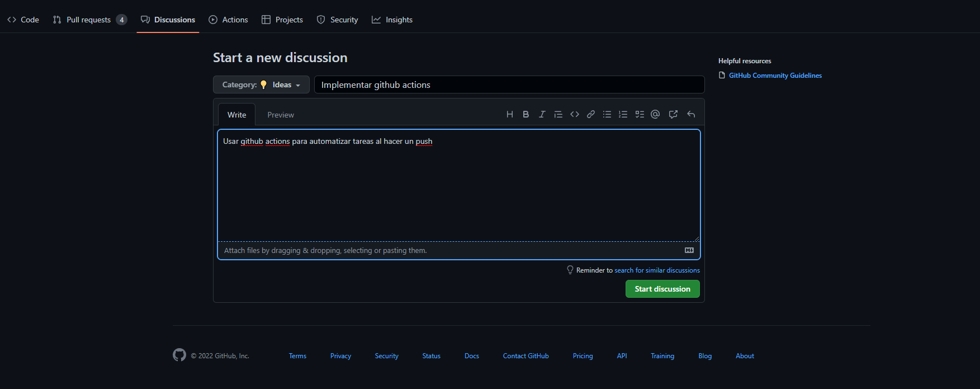This screenshot has width=980, height=389.
Task: Add a numbered list icon
Action: pyautogui.click(x=623, y=114)
